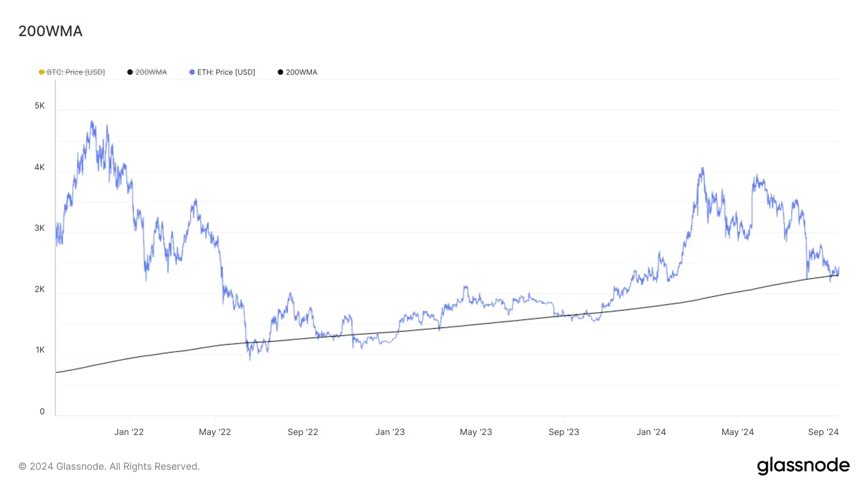The width and height of the screenshot is (868, 488).
Task: Enable the BTC: Price [USD] series
Action: click(x=75, y=72)
